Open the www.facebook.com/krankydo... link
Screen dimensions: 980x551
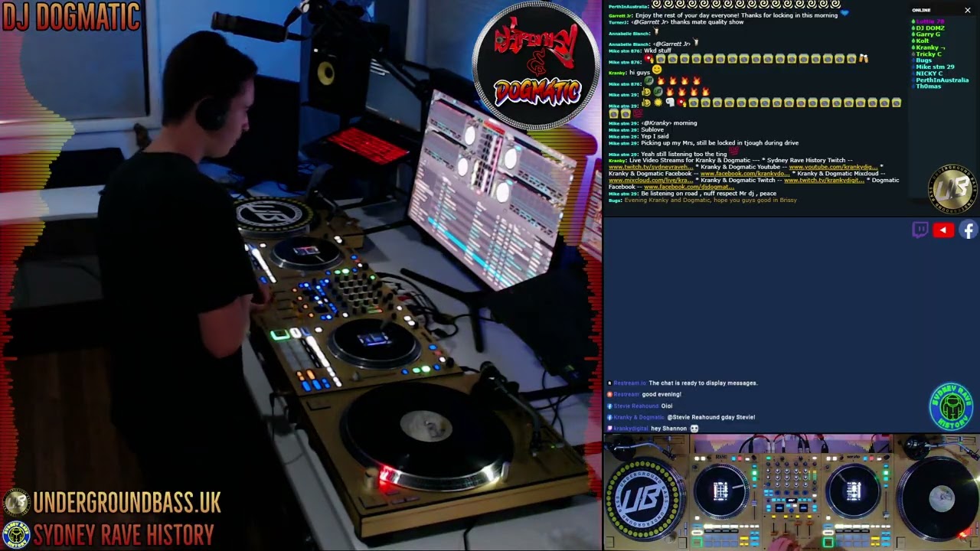(x=744, y=174)
